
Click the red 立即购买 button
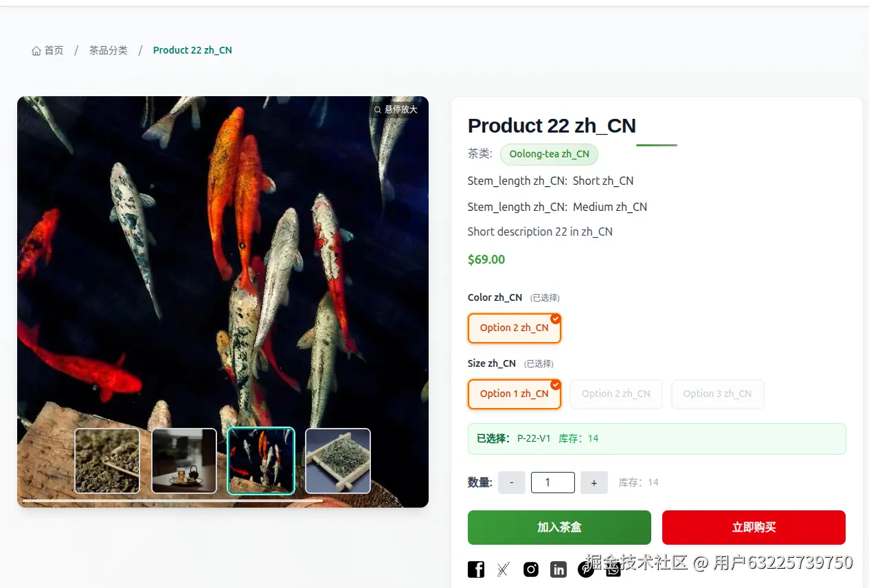click(754, 528)
